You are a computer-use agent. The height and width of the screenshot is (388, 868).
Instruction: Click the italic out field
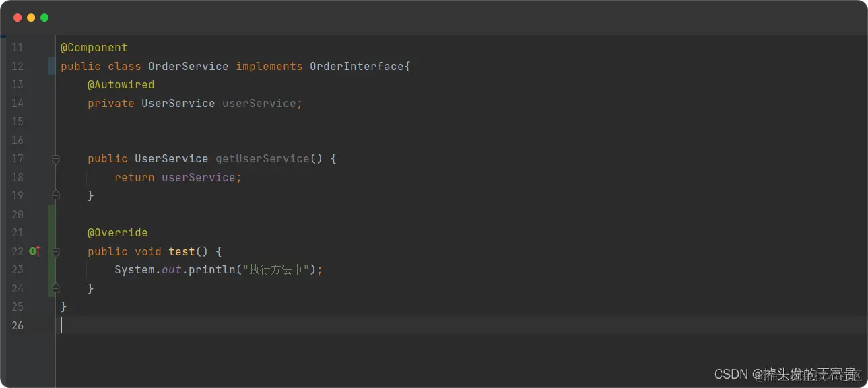pyautogui.click(x=172, y=270)
